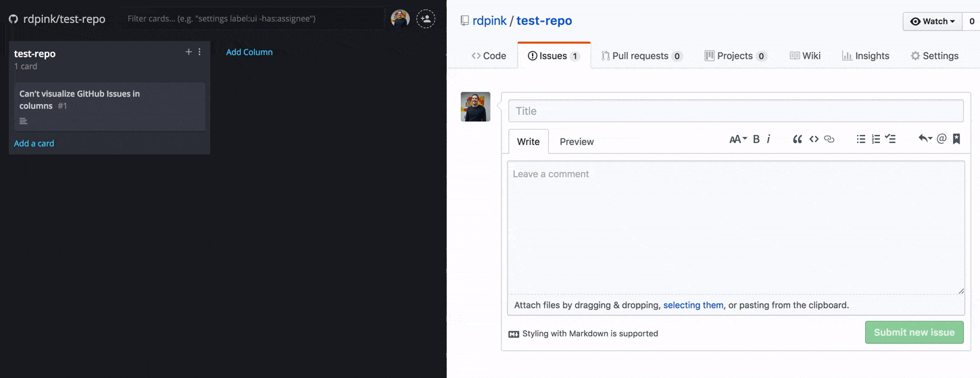Screen dimensions: 980x378
Task: Click the watcher count
Action: 972,22
